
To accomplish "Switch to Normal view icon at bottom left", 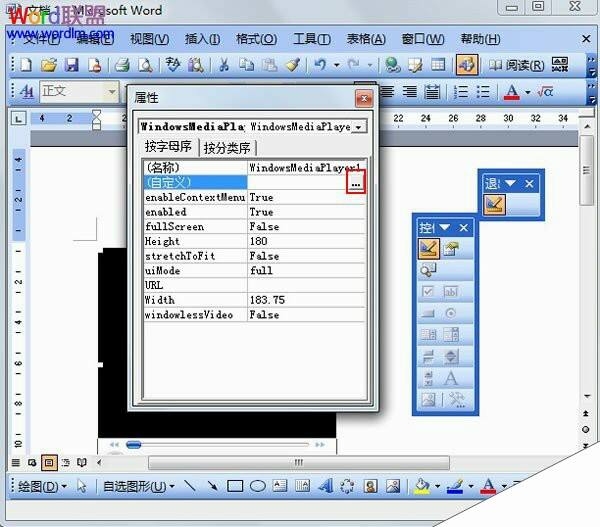I will (16, 463).
